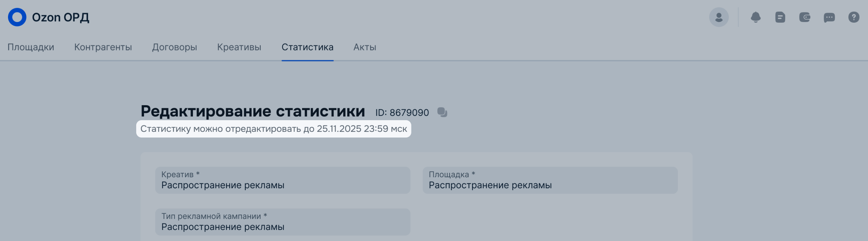The width and height of the screenshot is (868, 241).
Task: Click the Редактирование статистики heading
Action: [x=252, y=111]
